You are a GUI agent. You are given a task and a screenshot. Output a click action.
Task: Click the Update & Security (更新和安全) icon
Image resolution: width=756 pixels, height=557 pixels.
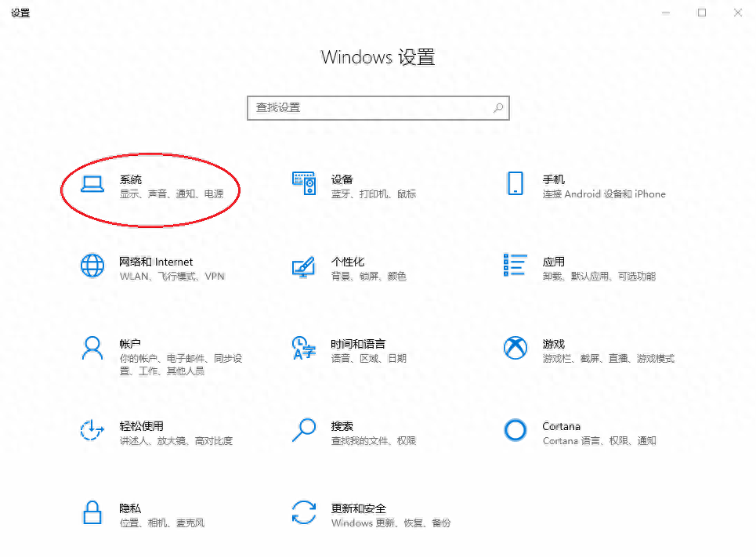(x=303, y=512)
